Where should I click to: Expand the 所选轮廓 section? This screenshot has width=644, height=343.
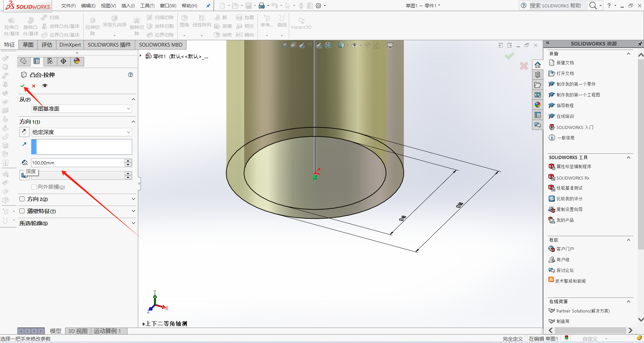tap(133, 223)
